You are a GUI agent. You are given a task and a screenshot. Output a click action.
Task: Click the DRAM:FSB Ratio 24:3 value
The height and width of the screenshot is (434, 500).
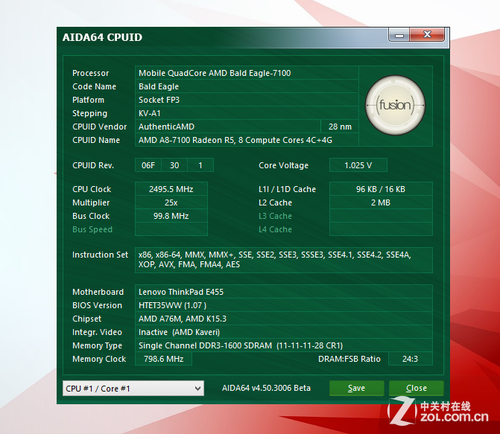(410, 359)
